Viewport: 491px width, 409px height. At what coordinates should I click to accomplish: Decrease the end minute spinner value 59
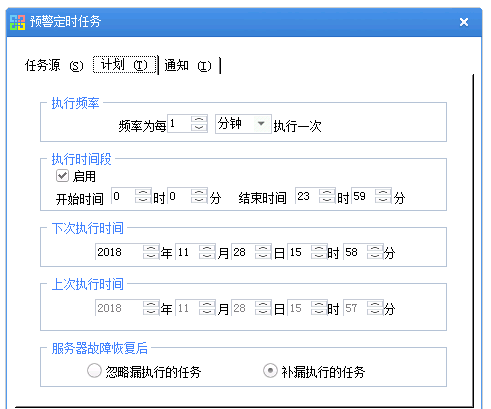[383, 200]
